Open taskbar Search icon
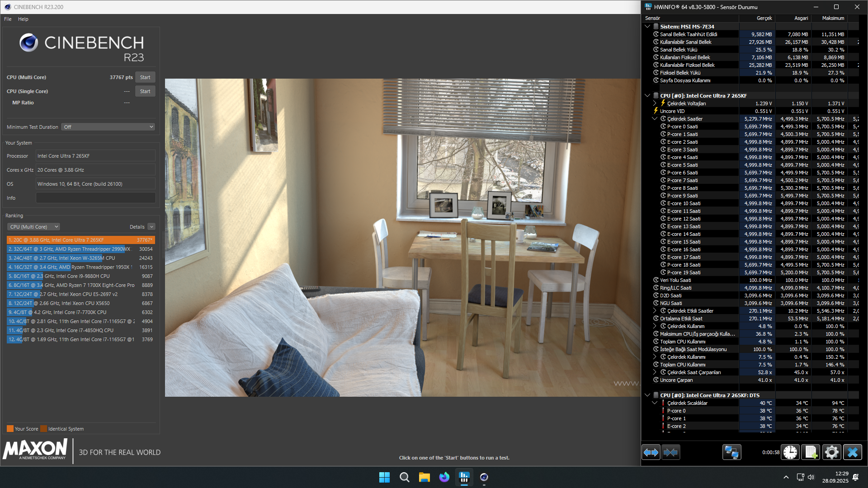 [404, 477]
